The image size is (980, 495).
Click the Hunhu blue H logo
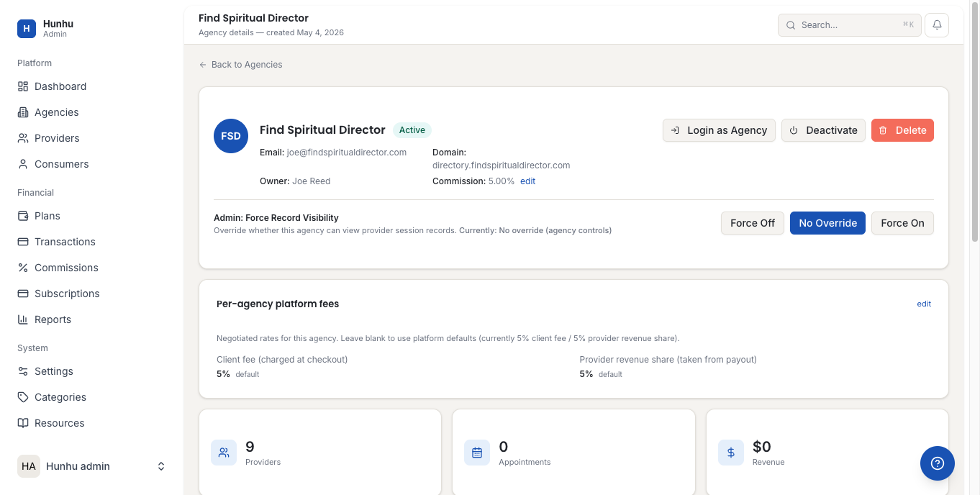click(x=27, y=29)
